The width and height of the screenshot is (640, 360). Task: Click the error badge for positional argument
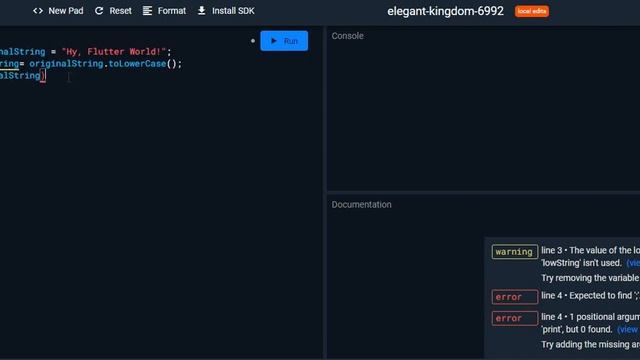point(515,318)
